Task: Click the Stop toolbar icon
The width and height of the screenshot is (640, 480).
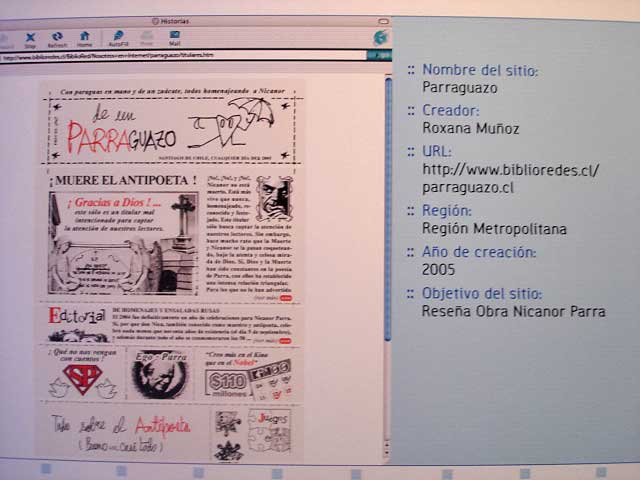Action: pyautogui.click(x=30, y=40)
